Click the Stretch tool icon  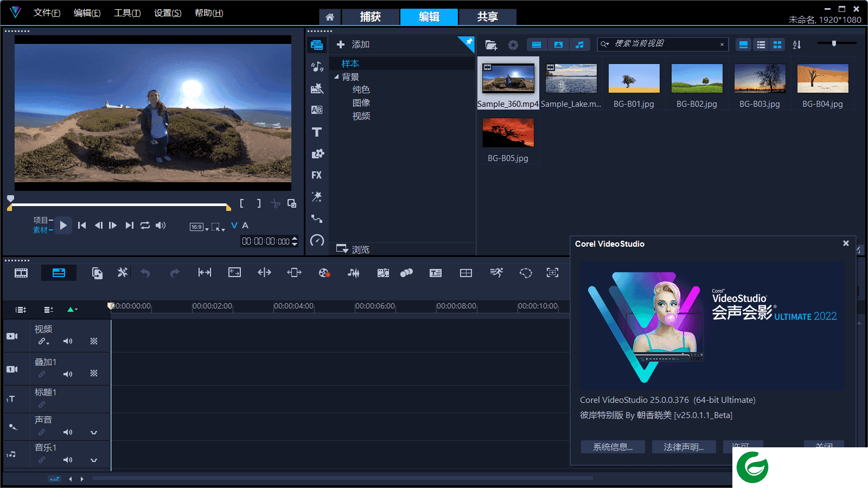[234, 273]
